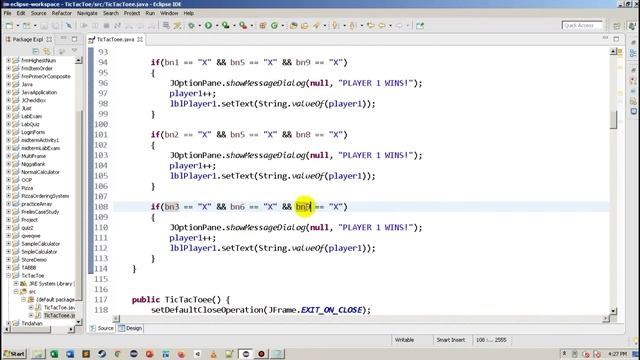Expand the LoginForm project node
The image size is (640, 360).
coord(9,132)
